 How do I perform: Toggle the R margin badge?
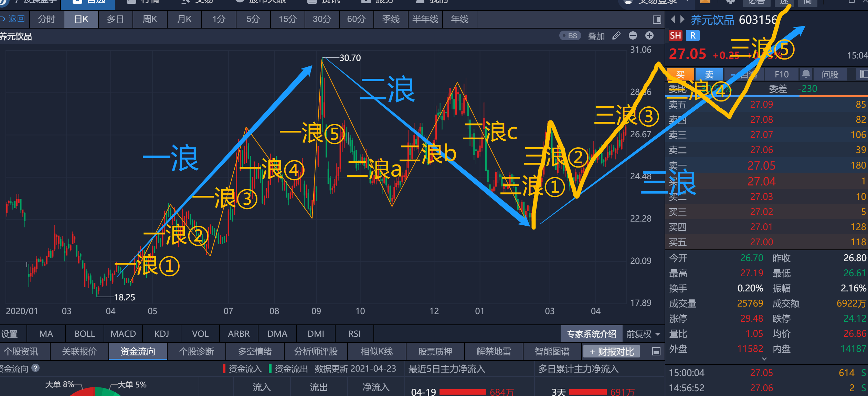692,35
